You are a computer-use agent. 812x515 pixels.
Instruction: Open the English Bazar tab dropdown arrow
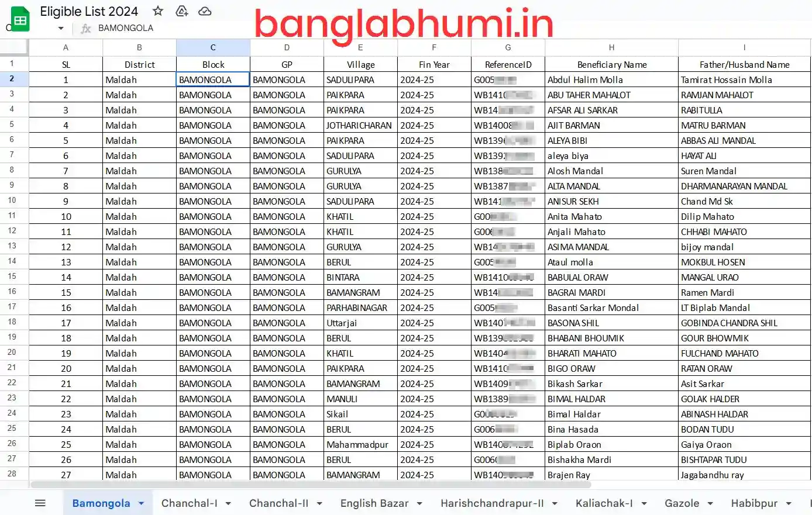click(419, 503)
